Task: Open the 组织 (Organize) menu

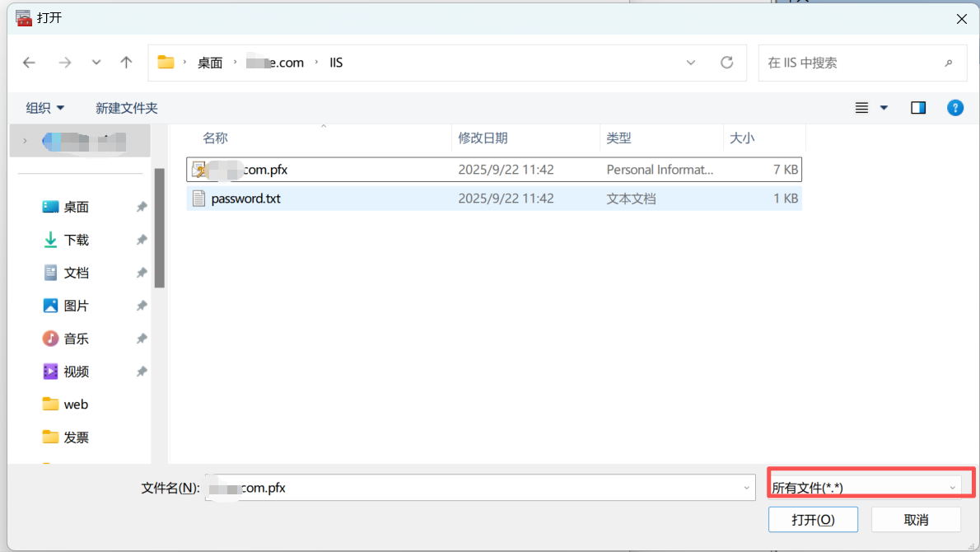Action: (x=45, y=108)
